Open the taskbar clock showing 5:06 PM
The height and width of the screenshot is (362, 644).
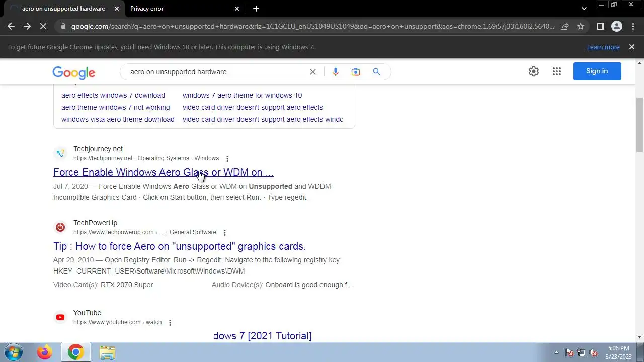click(x=618, y=352)
